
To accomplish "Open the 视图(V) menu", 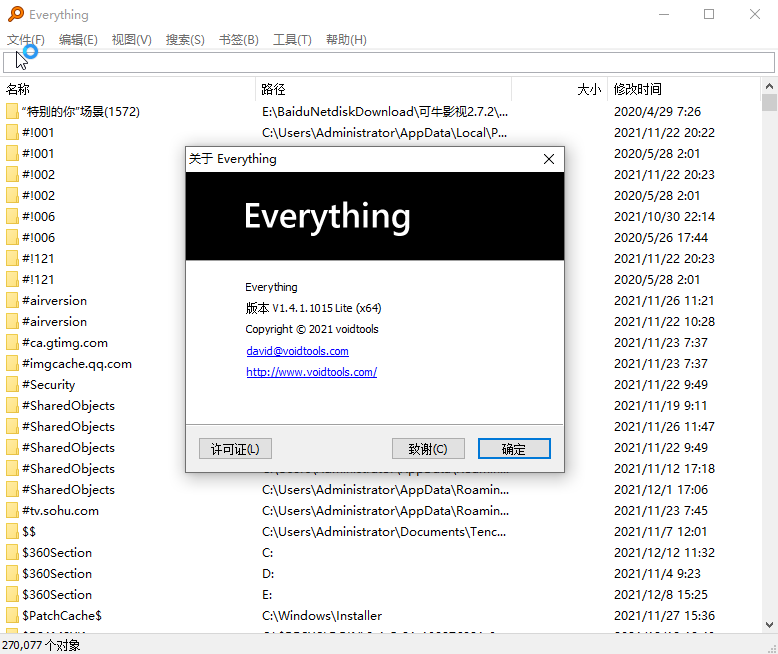I will pyautogui.click(x=131, y=40).
